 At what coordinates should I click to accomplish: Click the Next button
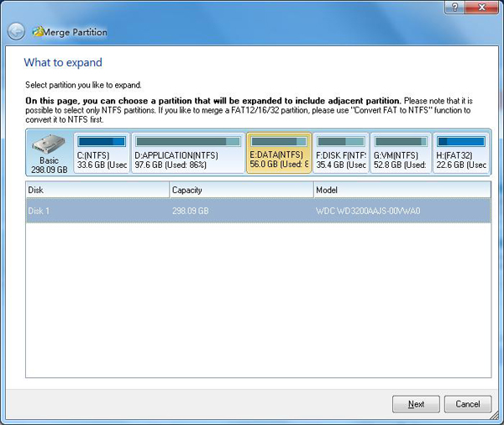[x=416, y=404]
